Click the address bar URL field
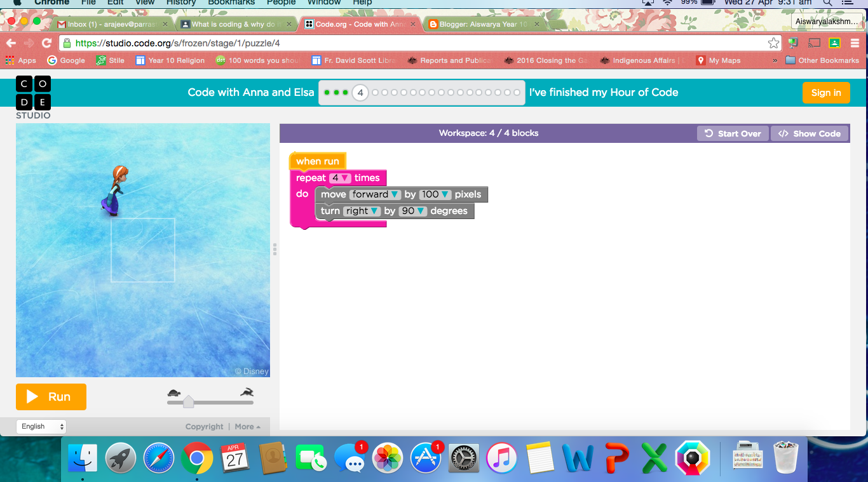Image resolution: width=868 pixels, height=482 pixels. 413,43
